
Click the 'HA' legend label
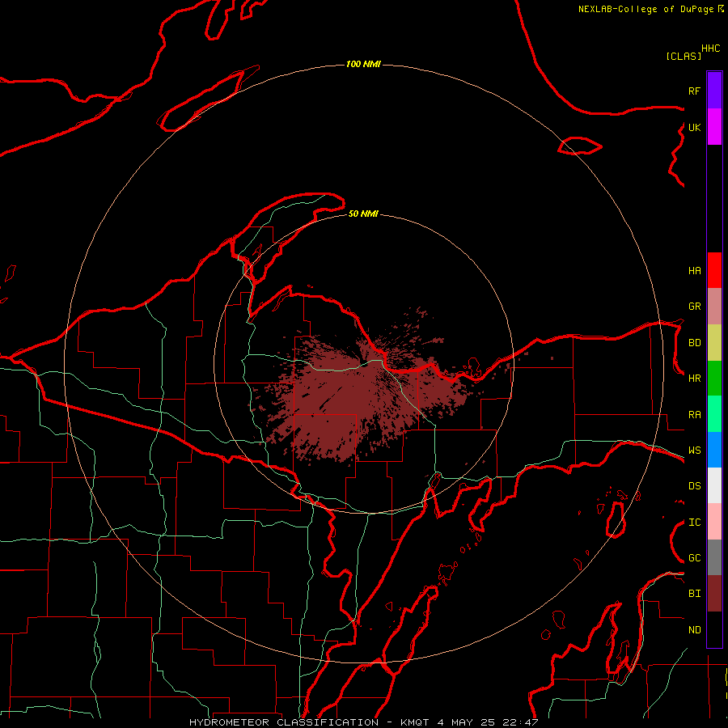(x=694, y=270)
